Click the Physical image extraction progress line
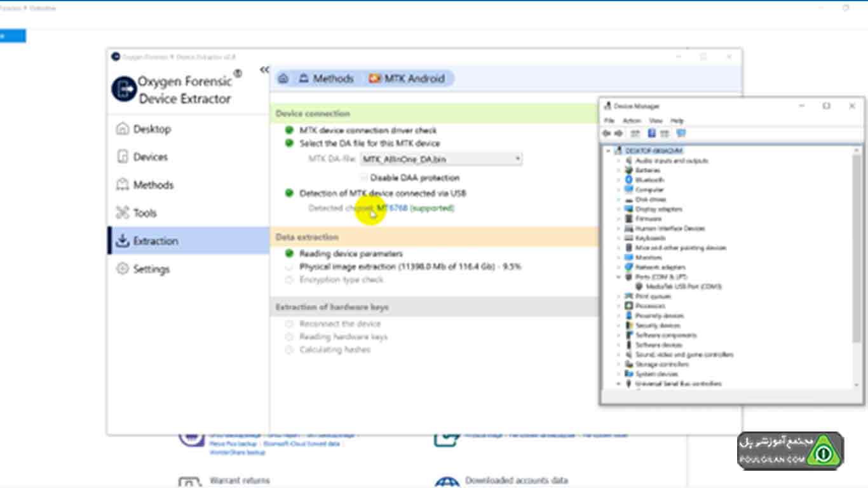Viewport: 868px width, 488px height. (x=410, y=267)
